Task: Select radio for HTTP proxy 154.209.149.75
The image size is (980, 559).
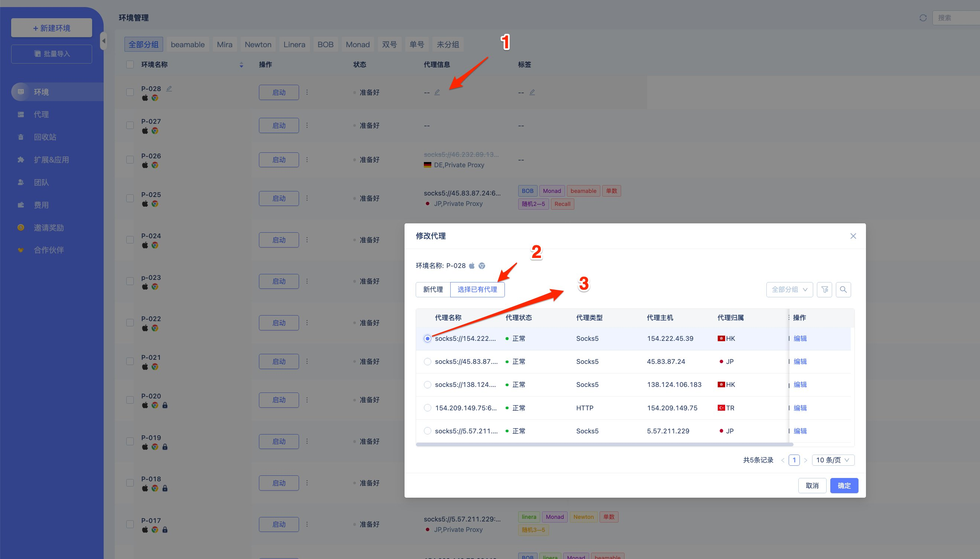Action: point(427,408)
